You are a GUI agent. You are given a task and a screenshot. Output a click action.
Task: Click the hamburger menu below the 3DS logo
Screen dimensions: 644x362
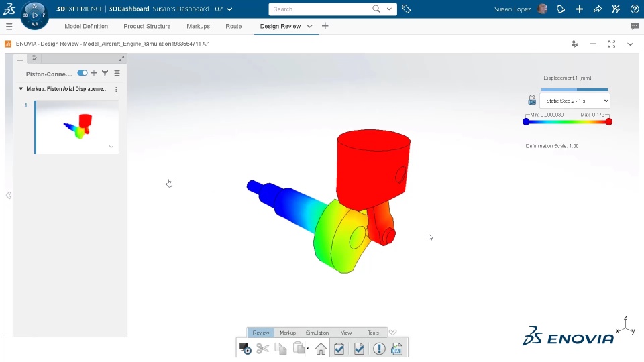(x=9, y=27)
